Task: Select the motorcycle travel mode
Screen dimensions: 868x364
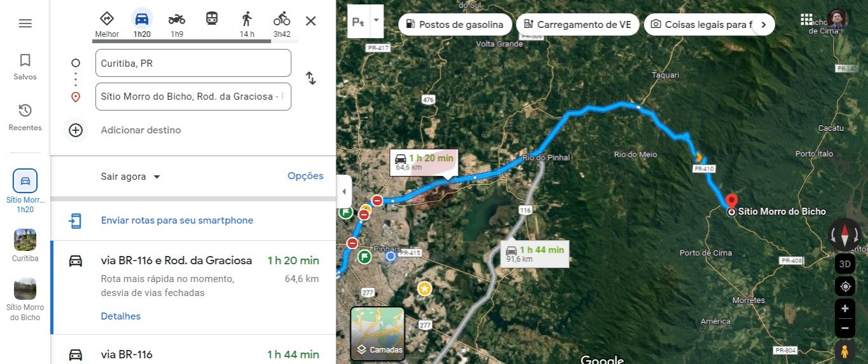Action: pos(177,24)
